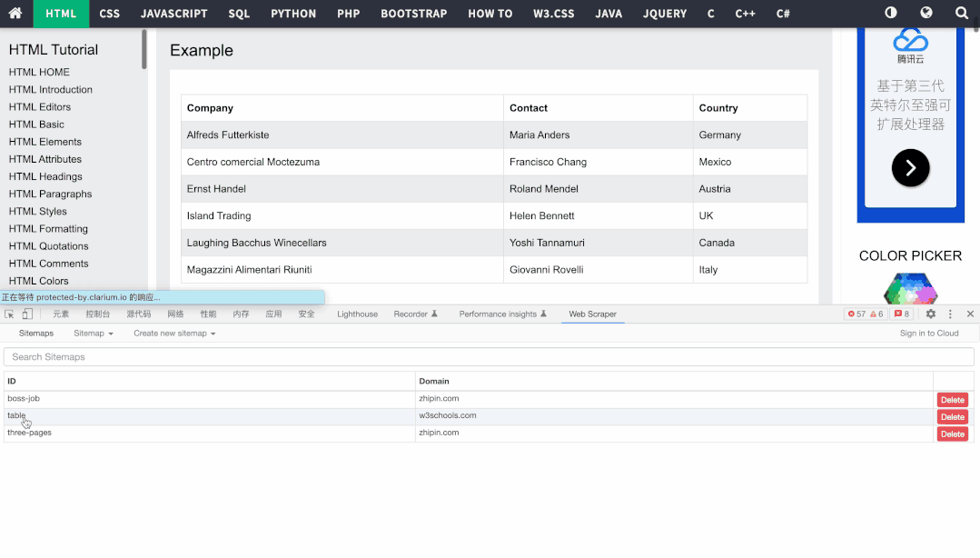
Task: Click the color picker hexagon
Action: (910, 289)
